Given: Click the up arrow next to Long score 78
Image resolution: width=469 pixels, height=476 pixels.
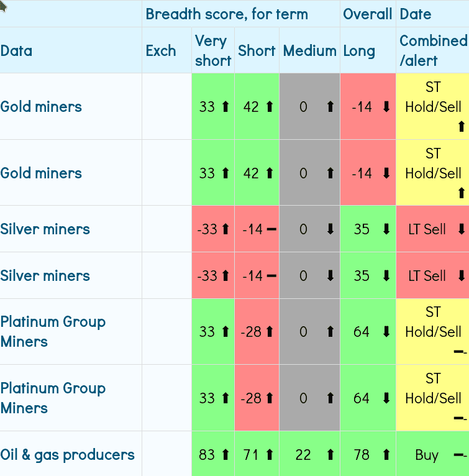Looking at the screenshot, I should (x=386, y=455).
